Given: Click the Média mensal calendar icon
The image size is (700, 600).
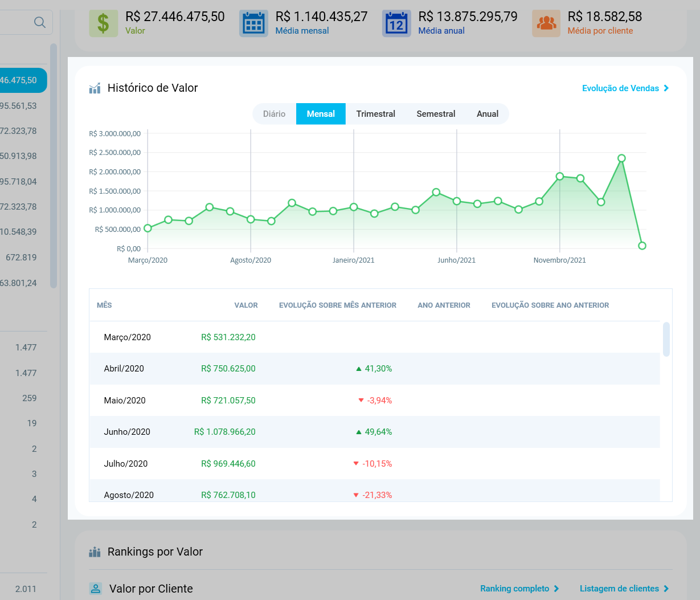Looking at the screenshot, I should pyautogui.click(x=253, y=23).
